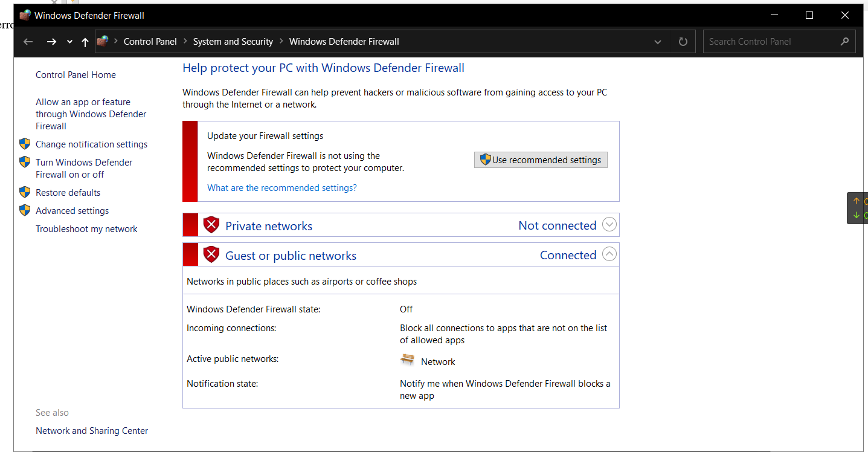Open the address bar history dropdown
Viewport: 868px width, 452px height.
click(x=658, y=42)
